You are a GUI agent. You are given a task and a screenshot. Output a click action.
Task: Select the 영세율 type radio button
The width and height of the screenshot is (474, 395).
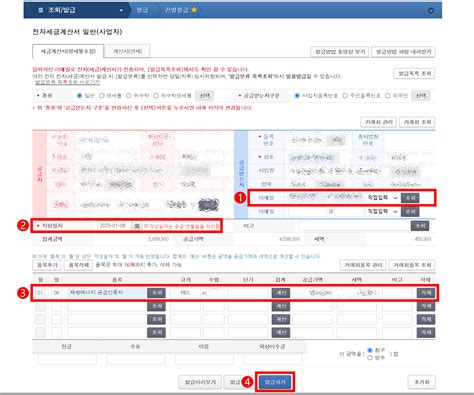pyautogui.click(x=102, y=96)
